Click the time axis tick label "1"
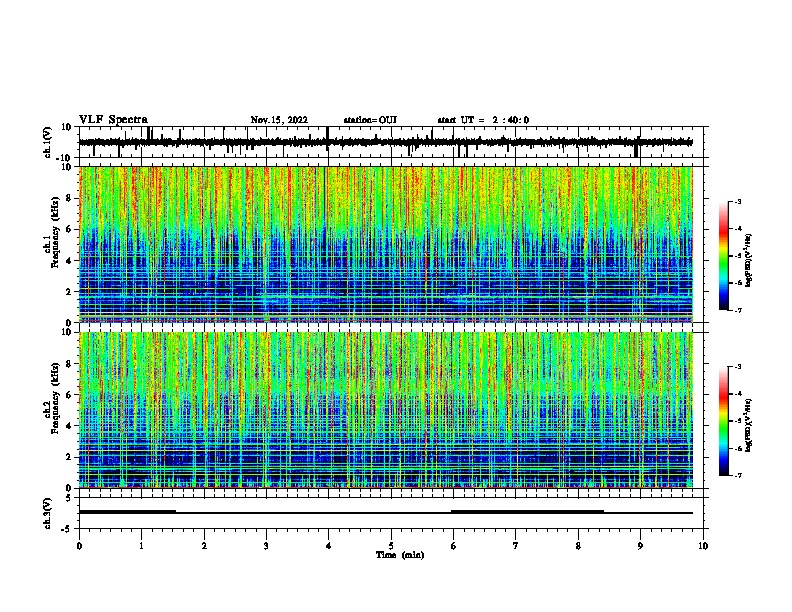The width and height of the screenshot is (792, 612). click(141, 546)
